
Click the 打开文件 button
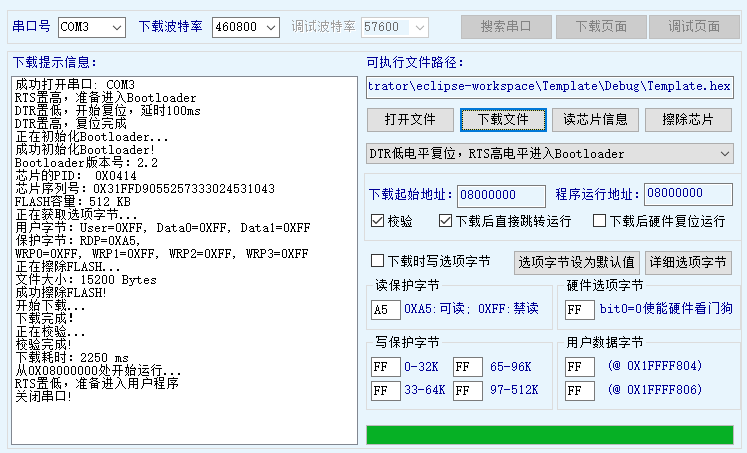click(x=410, y=120)
